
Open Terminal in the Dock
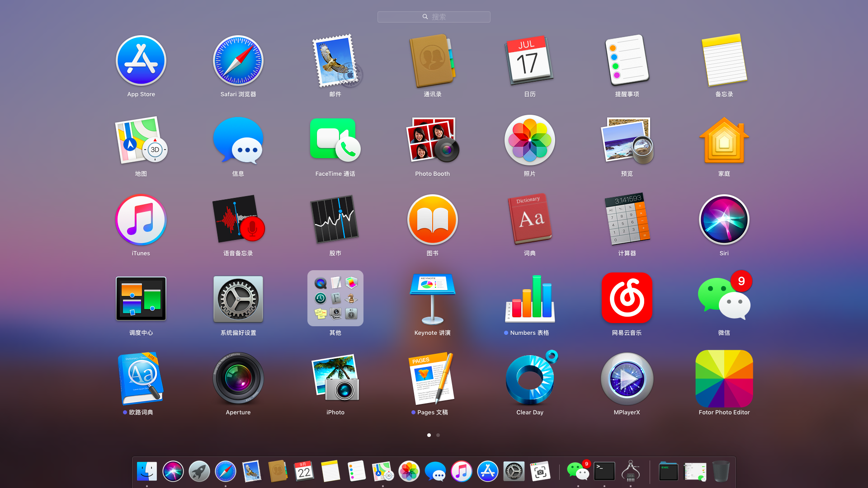[604, 471]
